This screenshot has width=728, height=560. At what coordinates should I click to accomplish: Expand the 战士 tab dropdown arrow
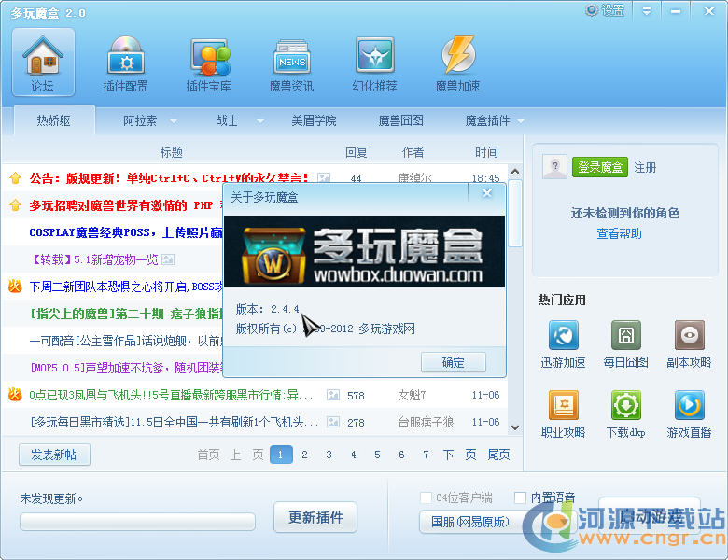click(x=260, y=121)
